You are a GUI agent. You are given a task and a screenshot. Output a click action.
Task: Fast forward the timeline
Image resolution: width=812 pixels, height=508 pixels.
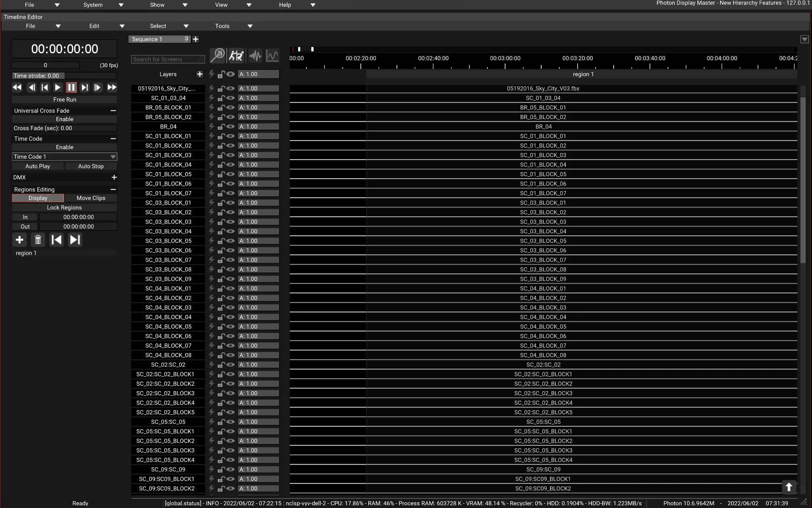[112, 87]
